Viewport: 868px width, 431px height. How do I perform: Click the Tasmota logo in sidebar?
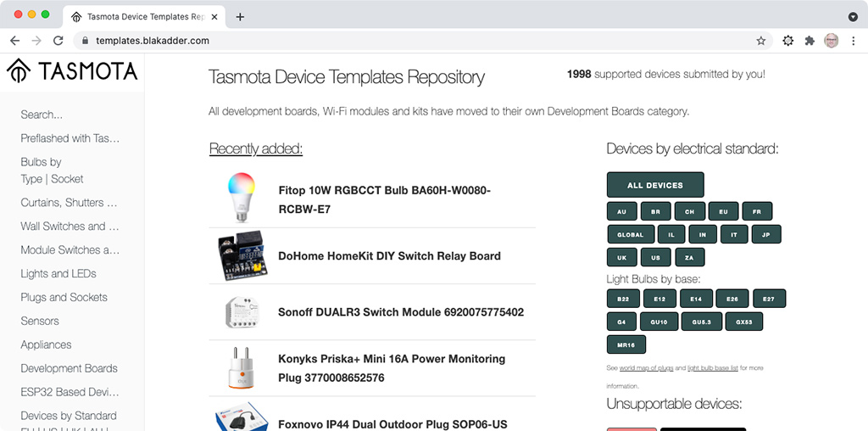[x=72, y=71]
